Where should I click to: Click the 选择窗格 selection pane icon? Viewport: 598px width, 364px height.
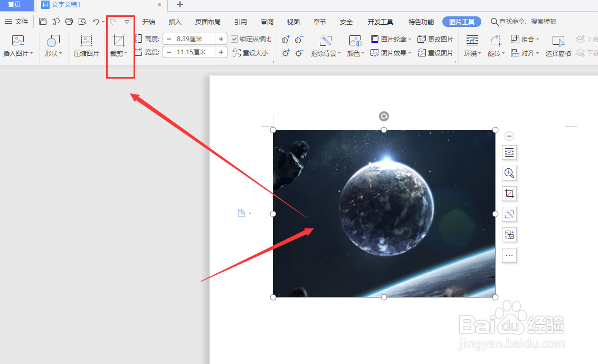pyautogui.click(x=558, y=46)
